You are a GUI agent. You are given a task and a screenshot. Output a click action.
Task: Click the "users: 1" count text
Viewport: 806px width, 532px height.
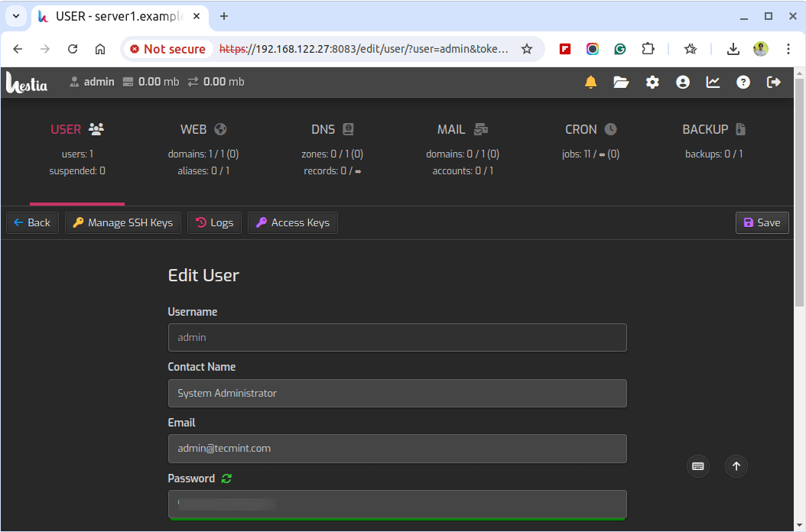(77, 154)
